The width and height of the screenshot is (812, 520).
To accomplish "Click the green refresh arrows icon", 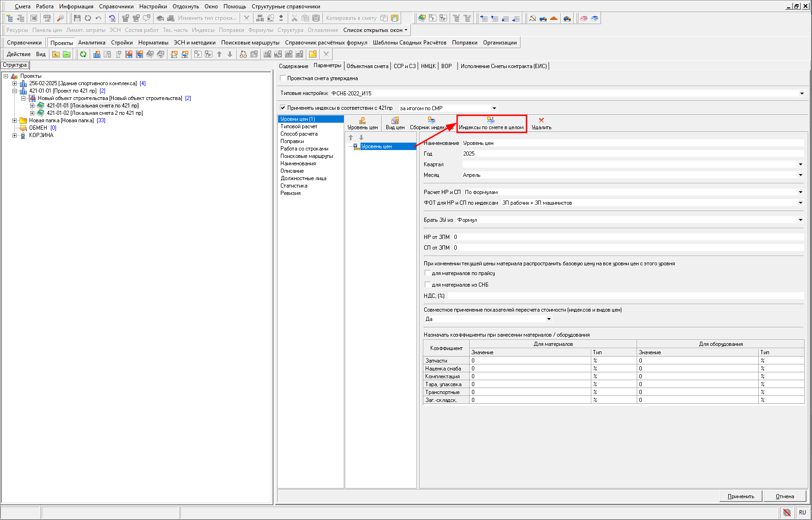I will 83,54.
